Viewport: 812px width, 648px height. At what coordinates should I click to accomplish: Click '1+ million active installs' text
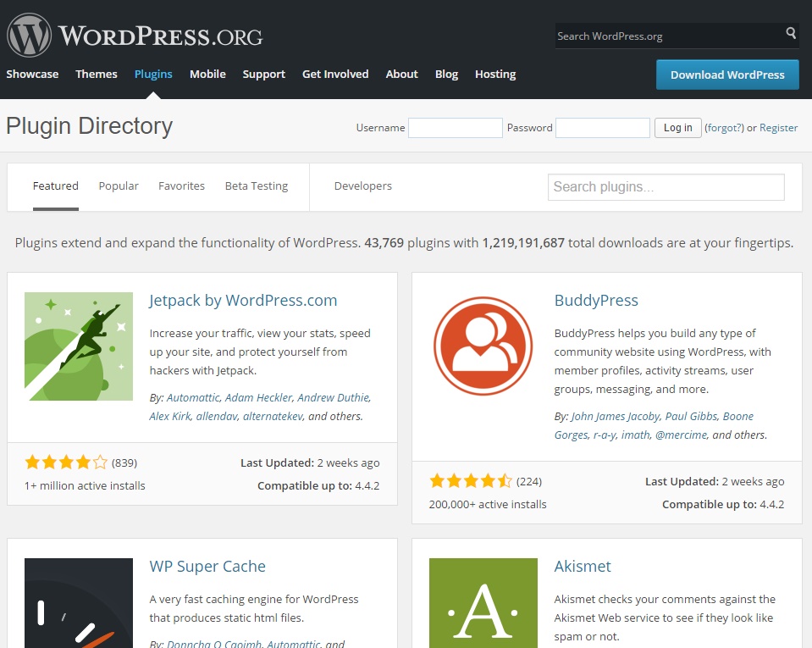[x=85, y=485]
